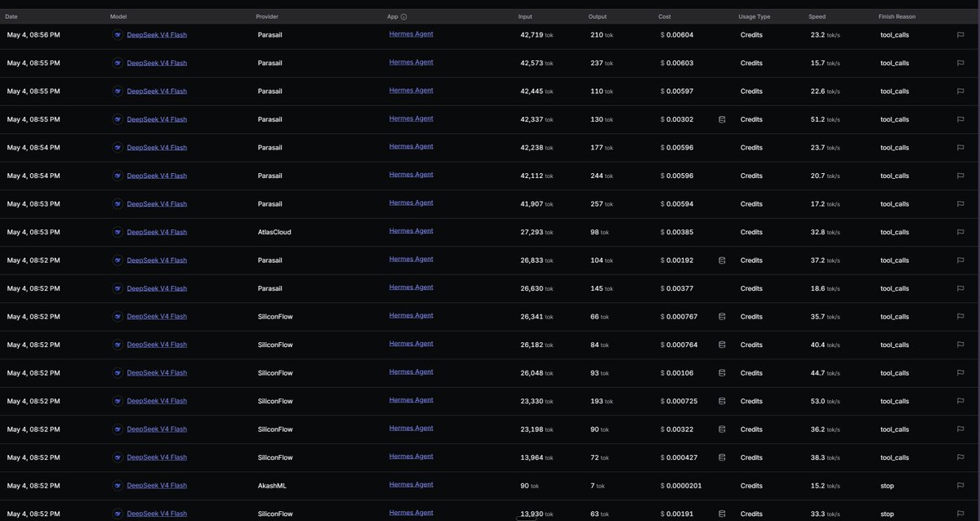Flag the request with 42,337 input tokens

[x=960, y=119]
